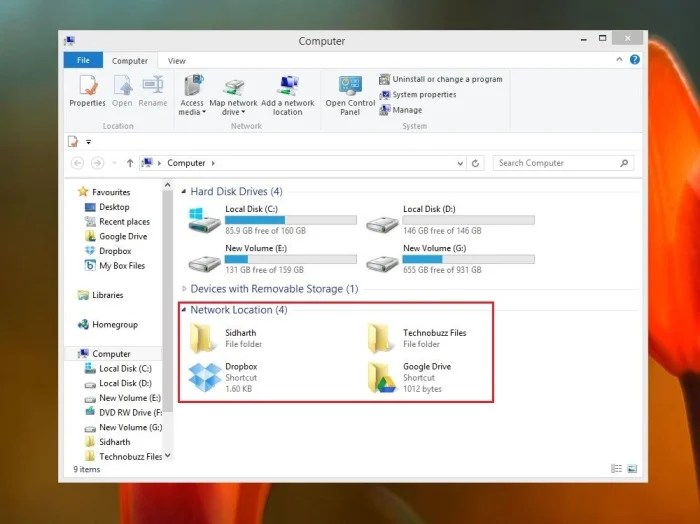Click the Forward navigation arrow
Screen dimensions: 700x524
(97, 163)
